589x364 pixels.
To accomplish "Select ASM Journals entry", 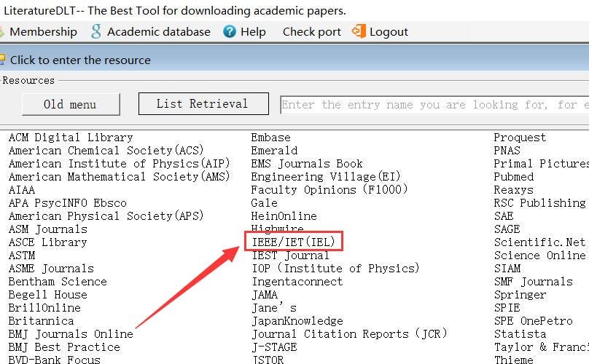I will point(47,229).
